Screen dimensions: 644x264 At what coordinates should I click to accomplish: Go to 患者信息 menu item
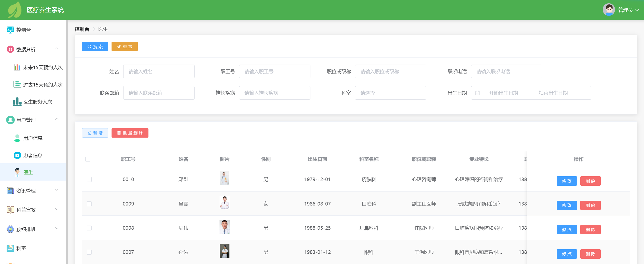(33, 155)
